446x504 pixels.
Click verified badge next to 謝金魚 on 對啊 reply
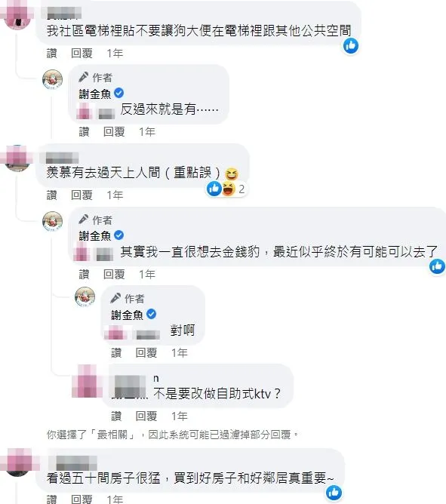coord(152,314)
